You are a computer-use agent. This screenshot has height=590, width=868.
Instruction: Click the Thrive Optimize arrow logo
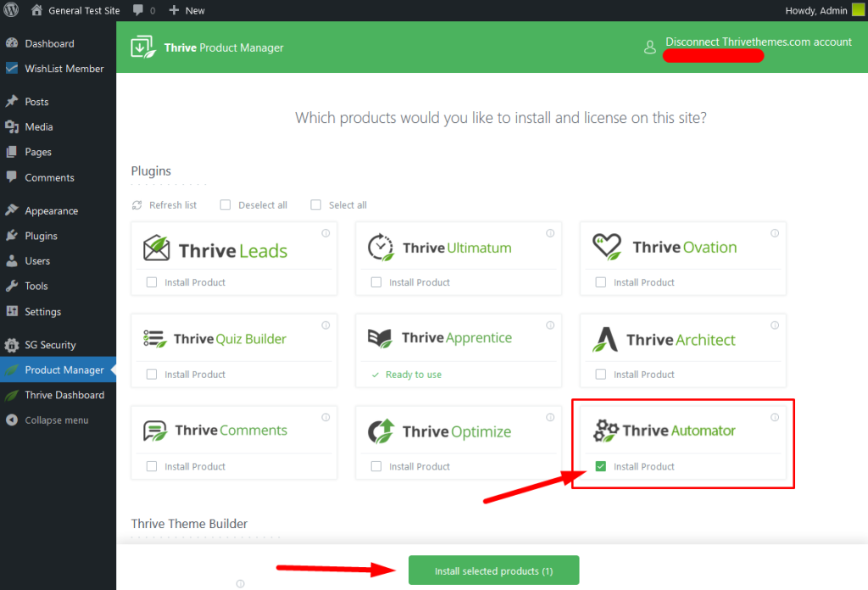point(381,431)
